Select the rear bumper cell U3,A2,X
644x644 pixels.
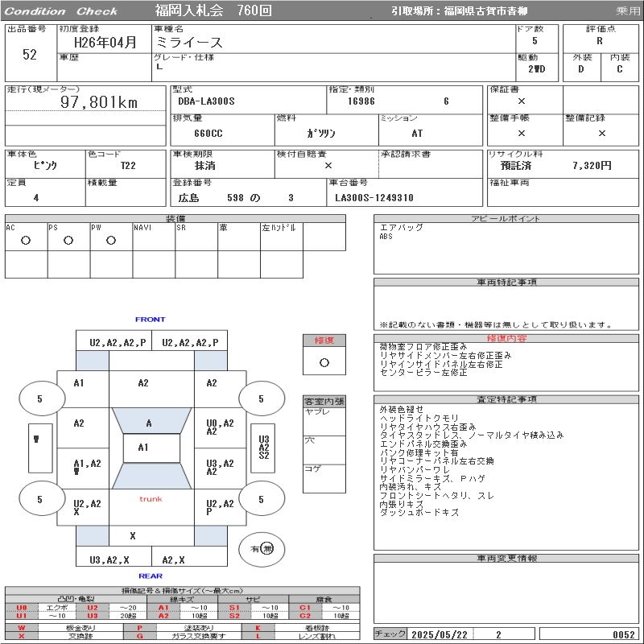coord(109,559)
